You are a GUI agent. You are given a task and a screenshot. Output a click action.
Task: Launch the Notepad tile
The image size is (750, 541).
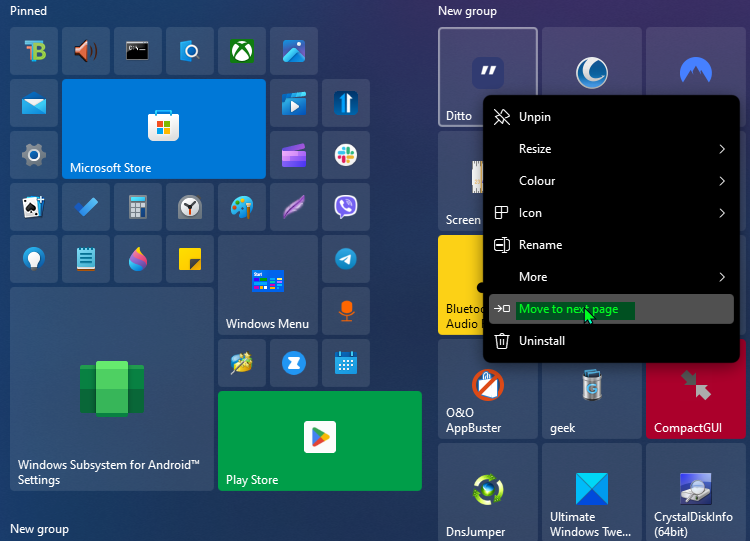(x=86, y=259)
